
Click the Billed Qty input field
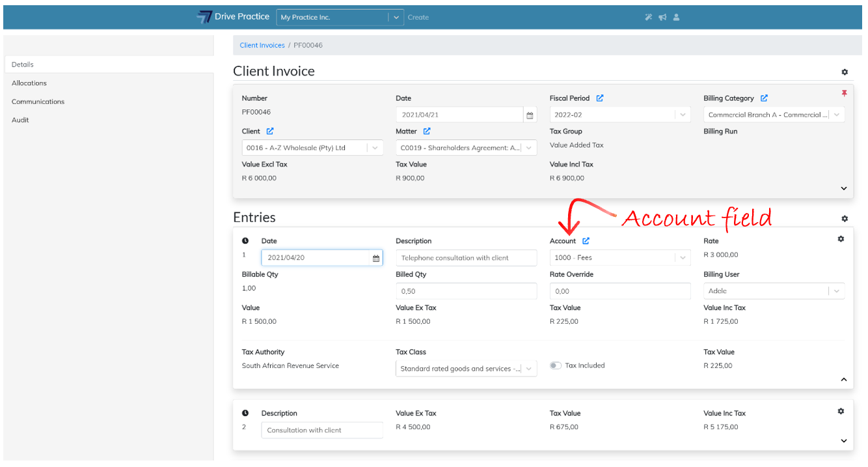point(466,291)
